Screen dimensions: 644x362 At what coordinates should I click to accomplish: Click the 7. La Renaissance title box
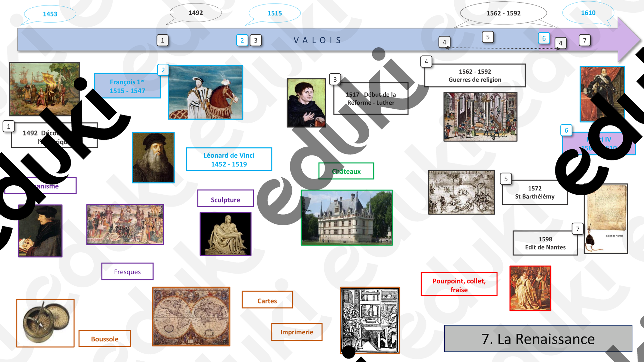point(538,339)
